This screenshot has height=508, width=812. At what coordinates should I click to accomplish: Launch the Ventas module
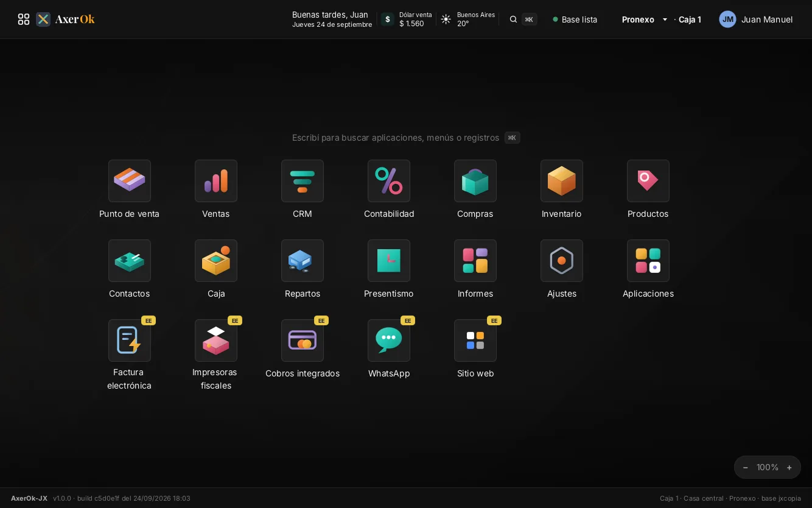click(x=216, y=181)
